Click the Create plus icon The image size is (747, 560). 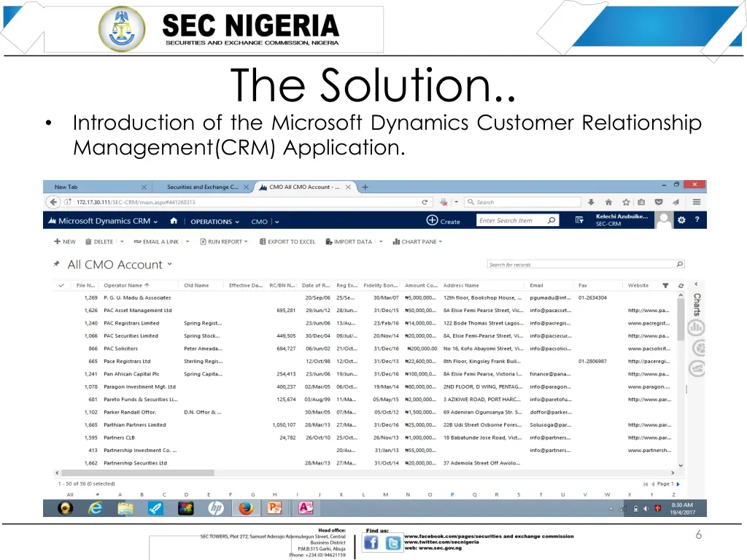point(432,220)
